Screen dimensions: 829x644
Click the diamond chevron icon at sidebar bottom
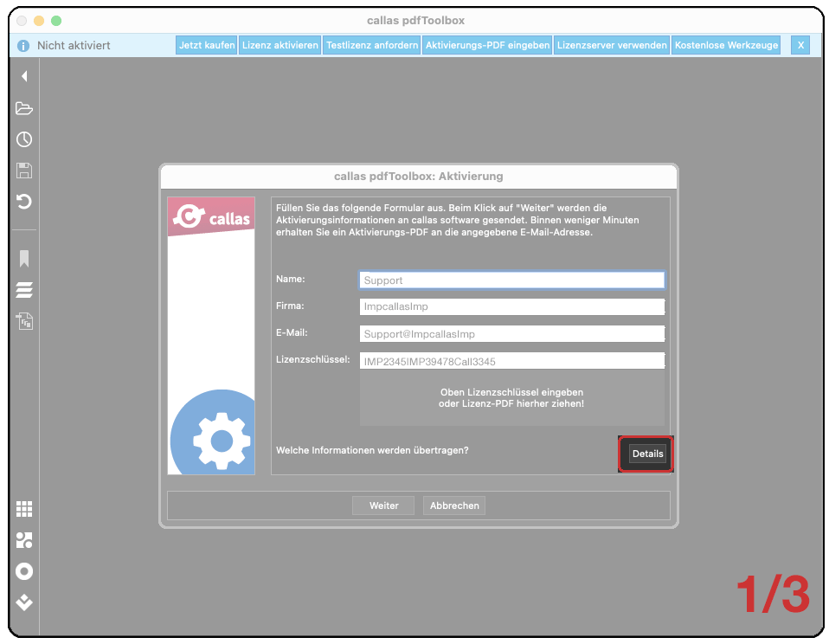click(x=24, y=602)
